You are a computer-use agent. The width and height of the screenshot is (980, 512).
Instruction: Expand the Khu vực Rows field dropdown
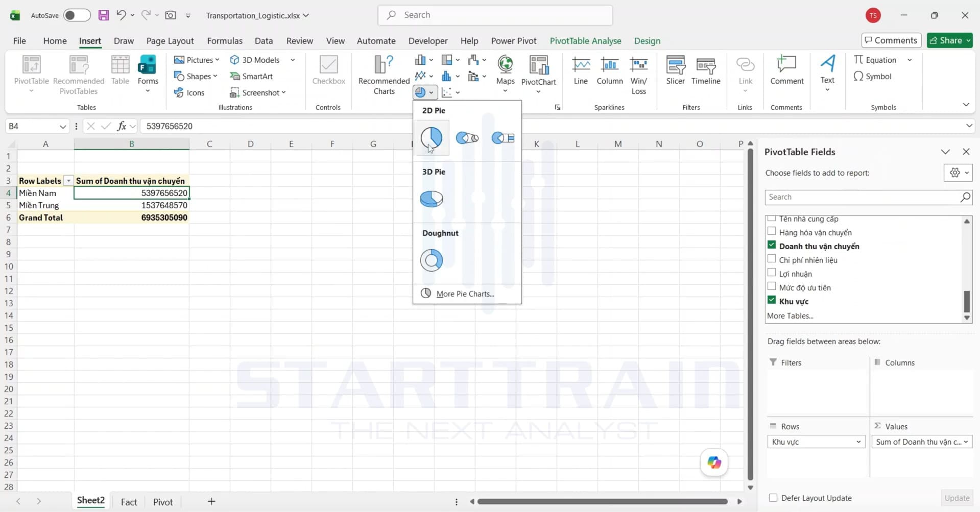tap(858, 442)
